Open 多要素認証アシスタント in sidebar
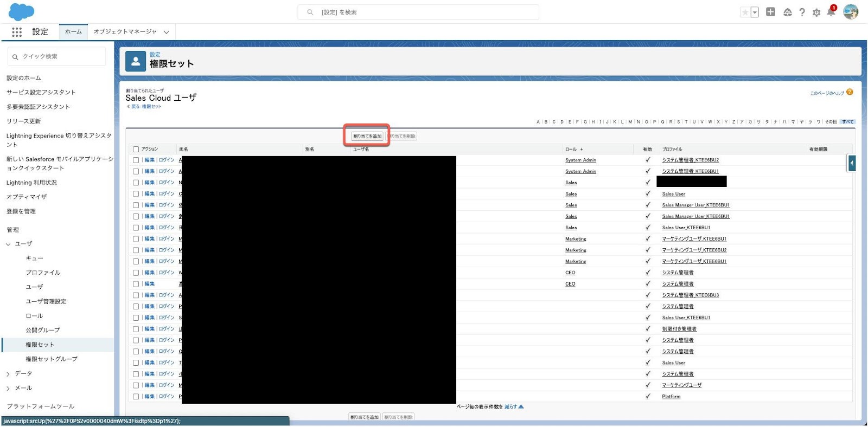 click(x=39, y=107)
